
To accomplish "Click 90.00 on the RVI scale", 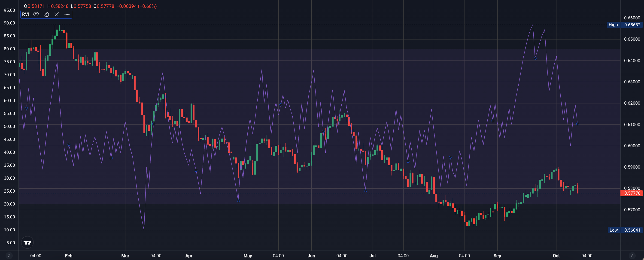I will [x=9, y=23].
